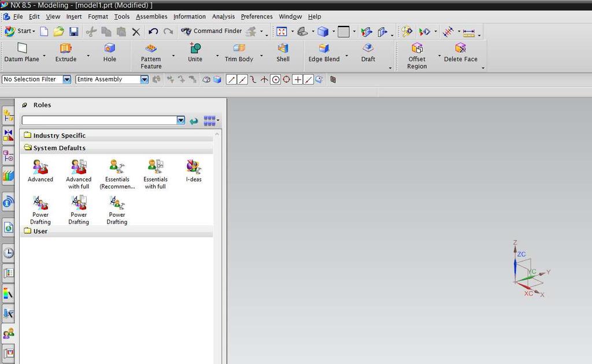The image size is (592, 364).
Task: Expand the Pattern Feature dropdown arrow
Action: pos(173,56)
